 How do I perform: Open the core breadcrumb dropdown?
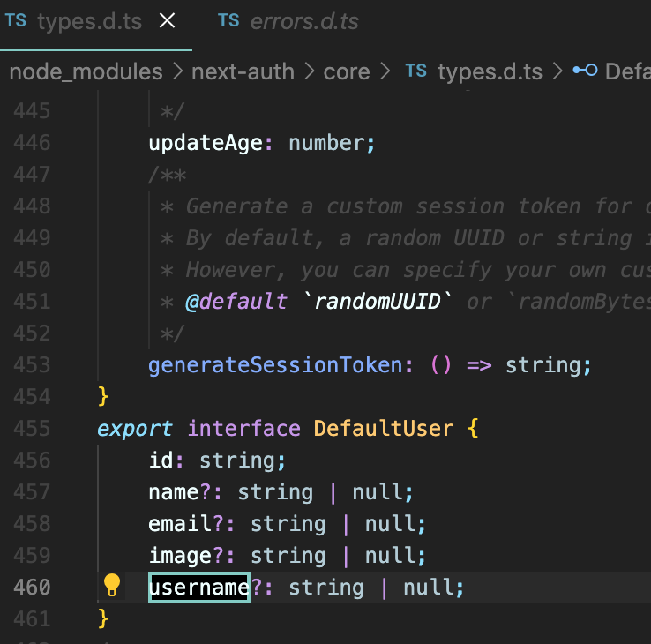click(x=347, y=71)
